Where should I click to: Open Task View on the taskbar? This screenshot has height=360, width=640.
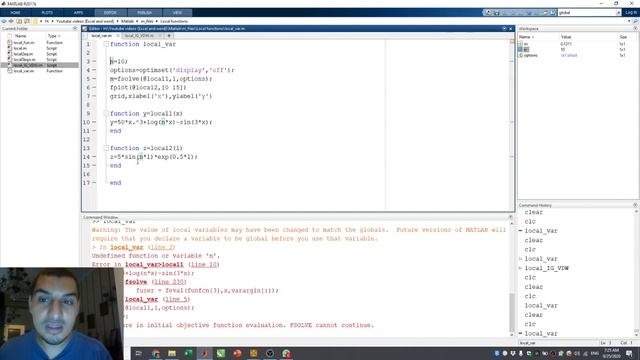pos(139,353)
